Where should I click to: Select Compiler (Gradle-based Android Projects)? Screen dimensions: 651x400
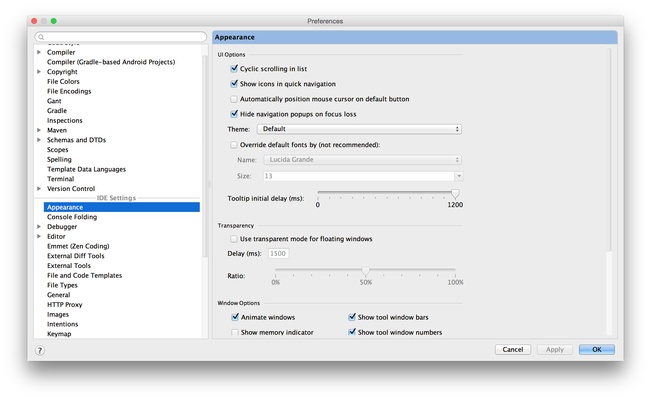pyautogui.click(x=111, y=62)
